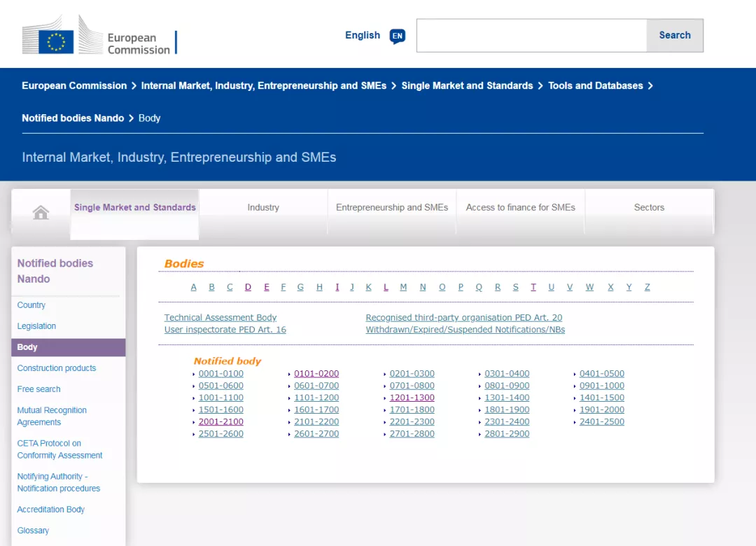
Task: Open Withdrawn/Expired/Suspended Notifications/NBs link
Action: pos(465,330)
